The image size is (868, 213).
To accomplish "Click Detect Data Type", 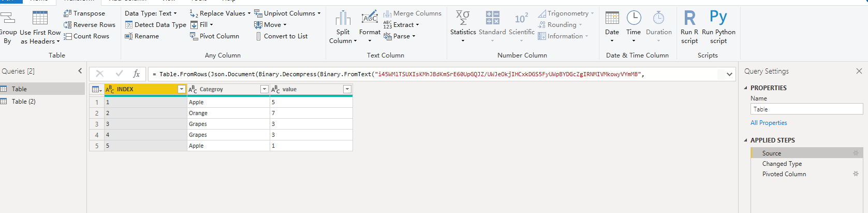I will pos(155,25).
